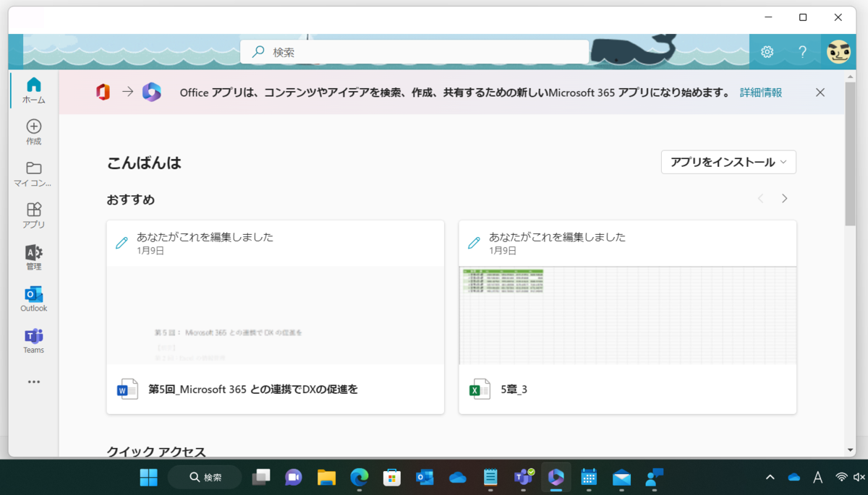The width and height of the screenshot is (868, 495).
Task: Open Microsoft Store from the taskbar
Action: click(391, 477)
